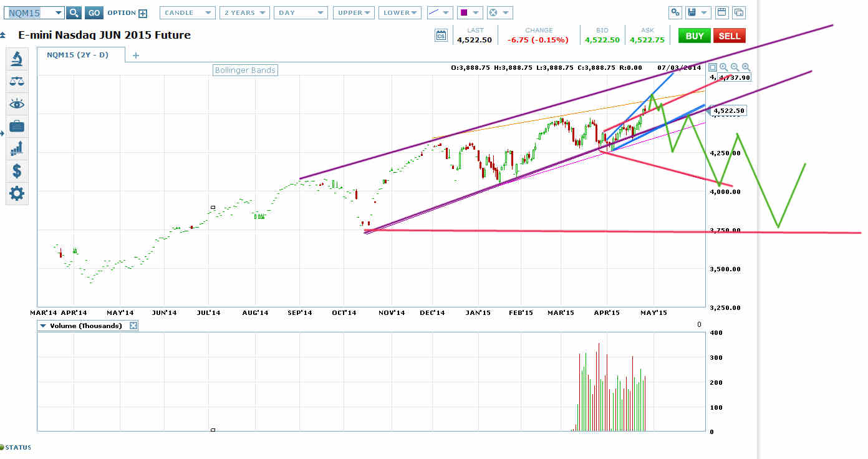Click the save floppy disk icon

(x=691, y=12)
